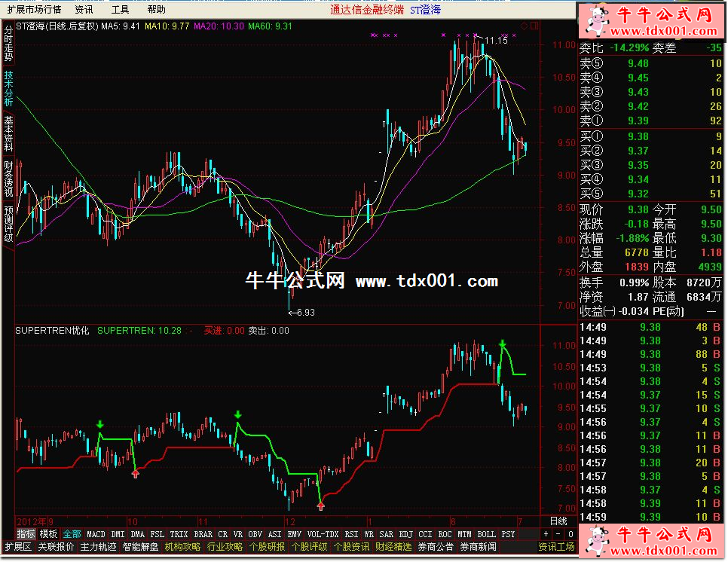
Task: Open the 行业攻略 link
Action: point(225,547)
